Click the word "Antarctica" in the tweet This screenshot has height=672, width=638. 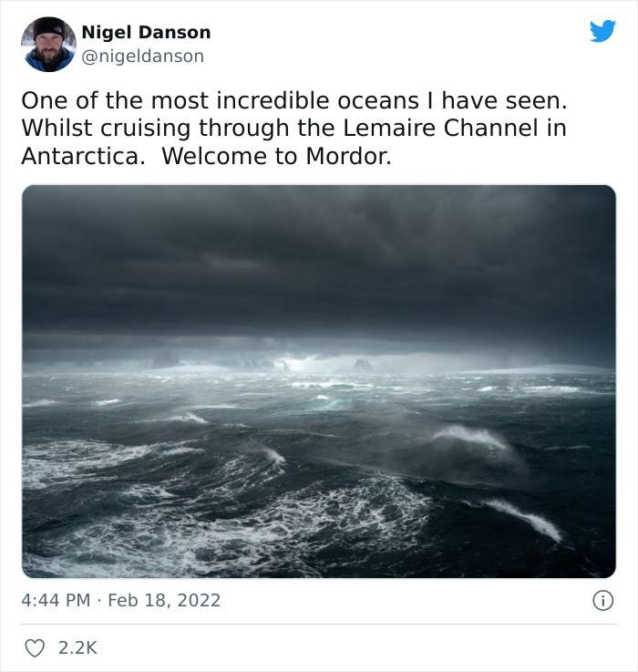click(x=80, y=156)
